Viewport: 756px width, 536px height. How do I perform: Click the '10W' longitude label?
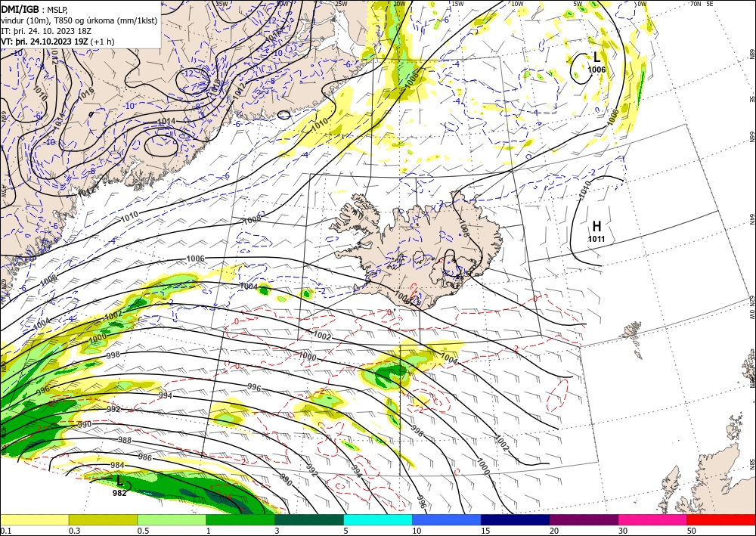point(517,4)
